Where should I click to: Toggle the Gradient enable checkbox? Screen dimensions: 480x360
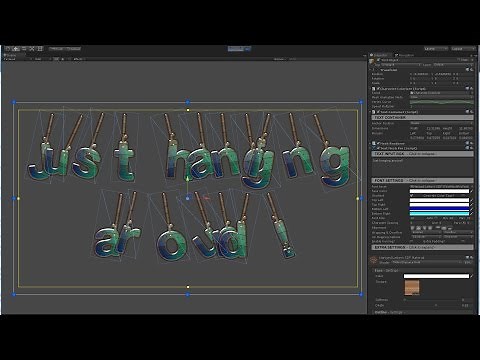click(412, 195)
